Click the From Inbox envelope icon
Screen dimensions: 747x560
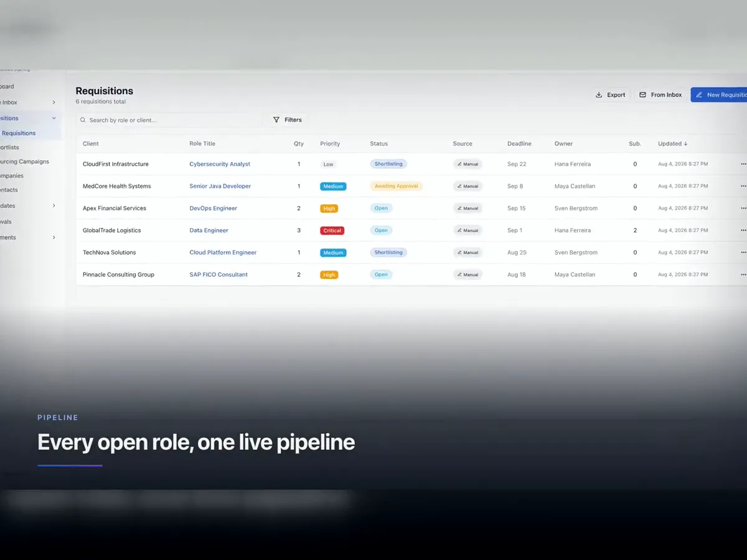(x=642, y=95)
